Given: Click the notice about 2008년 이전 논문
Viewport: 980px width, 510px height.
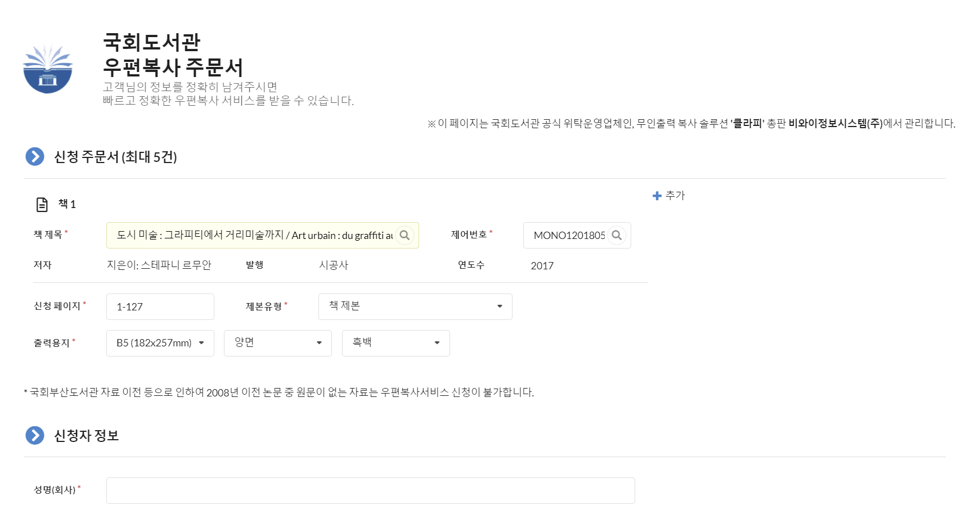Looking at the screenshot, I should coord(279,392).
